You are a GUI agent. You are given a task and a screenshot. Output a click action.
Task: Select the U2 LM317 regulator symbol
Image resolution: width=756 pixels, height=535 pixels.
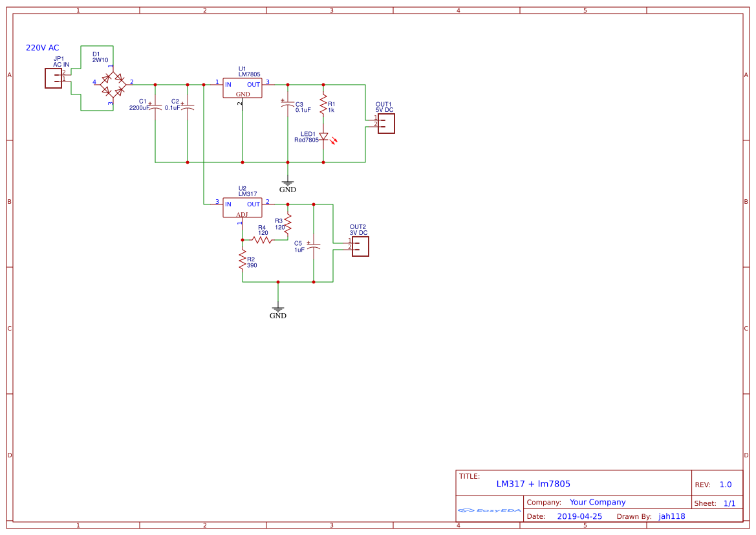242,207
